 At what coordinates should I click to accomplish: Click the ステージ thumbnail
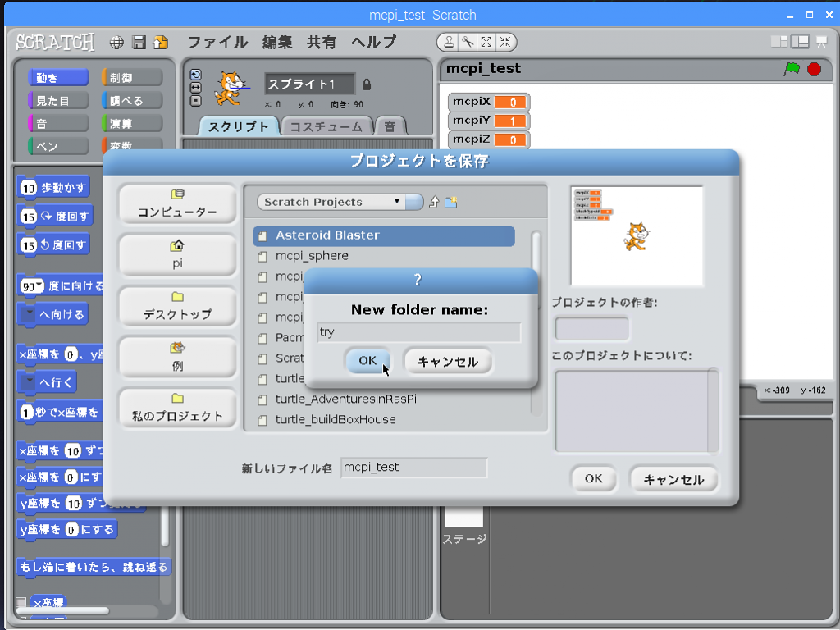pos(464,518)
